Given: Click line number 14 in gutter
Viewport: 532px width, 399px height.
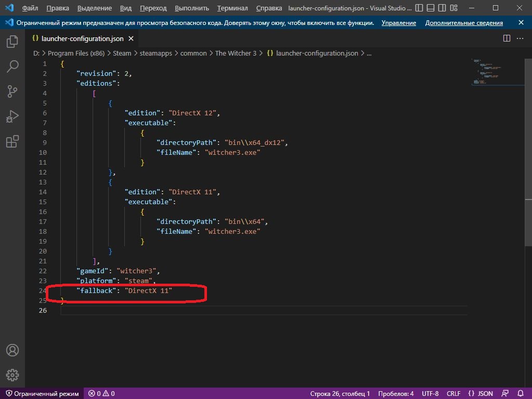Looking at the screenshot, I should [x=43, y=192].
